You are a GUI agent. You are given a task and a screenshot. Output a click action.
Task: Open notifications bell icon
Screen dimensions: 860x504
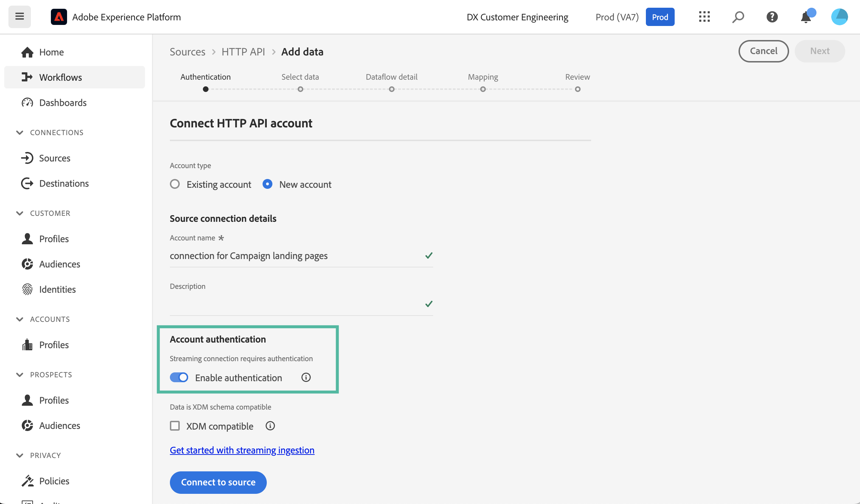coord(806,17)
